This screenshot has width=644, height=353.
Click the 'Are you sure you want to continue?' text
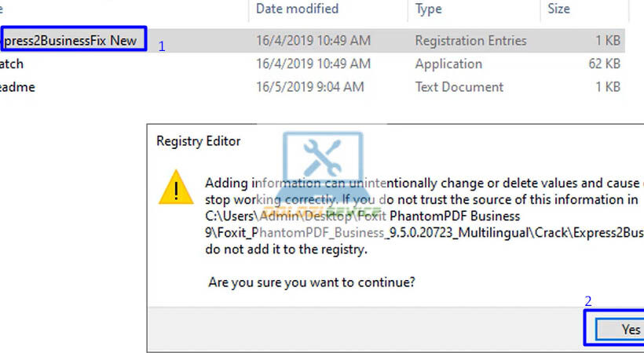[312, 281]
